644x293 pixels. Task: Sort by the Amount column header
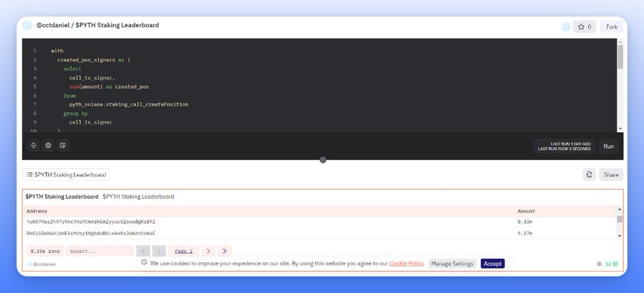[526, 212]
